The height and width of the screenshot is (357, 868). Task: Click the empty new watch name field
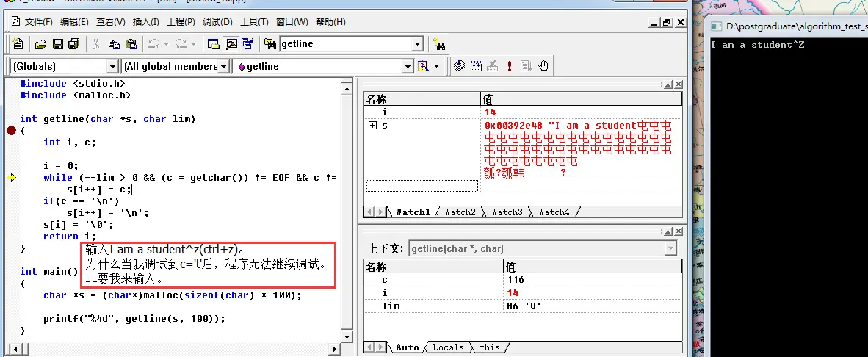point(422,185)
